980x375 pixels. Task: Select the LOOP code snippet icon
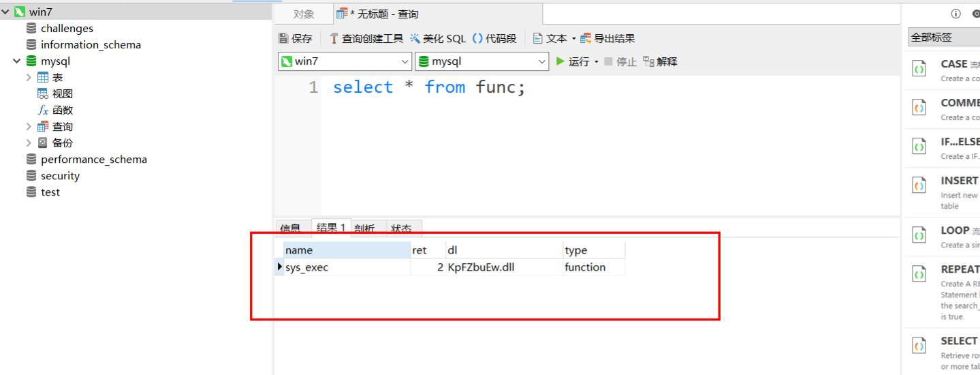pos(919,235)
